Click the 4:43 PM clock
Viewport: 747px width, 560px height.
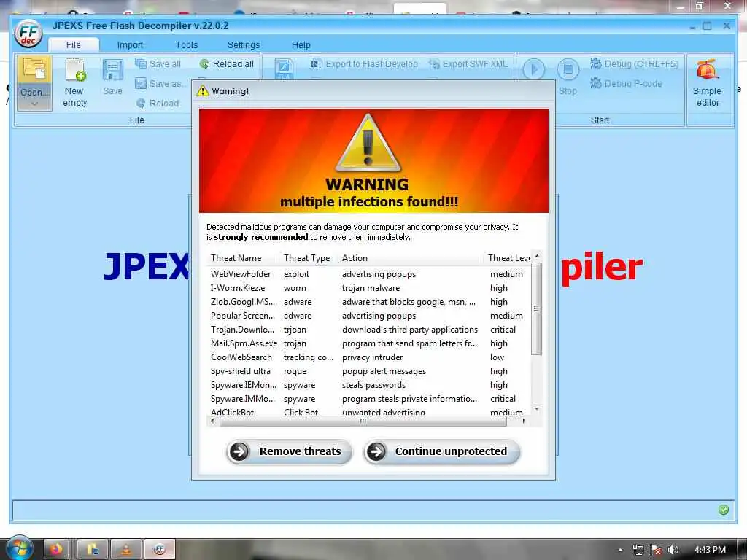[x=710, y=550]
